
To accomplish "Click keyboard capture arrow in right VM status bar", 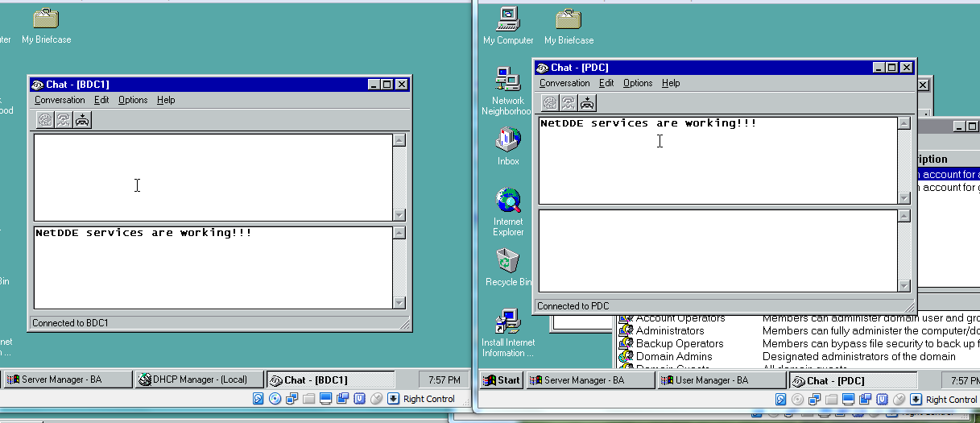I will tap(916, 400).
